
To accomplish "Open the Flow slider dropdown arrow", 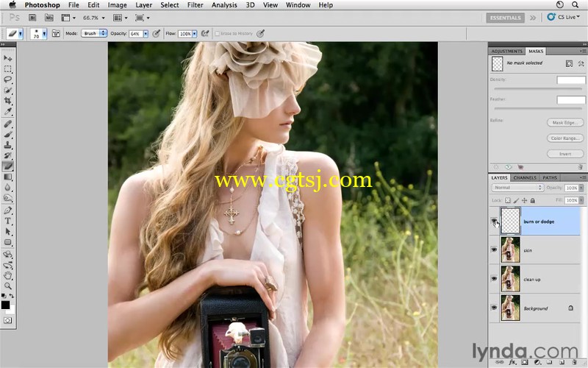I will point(194,34).
